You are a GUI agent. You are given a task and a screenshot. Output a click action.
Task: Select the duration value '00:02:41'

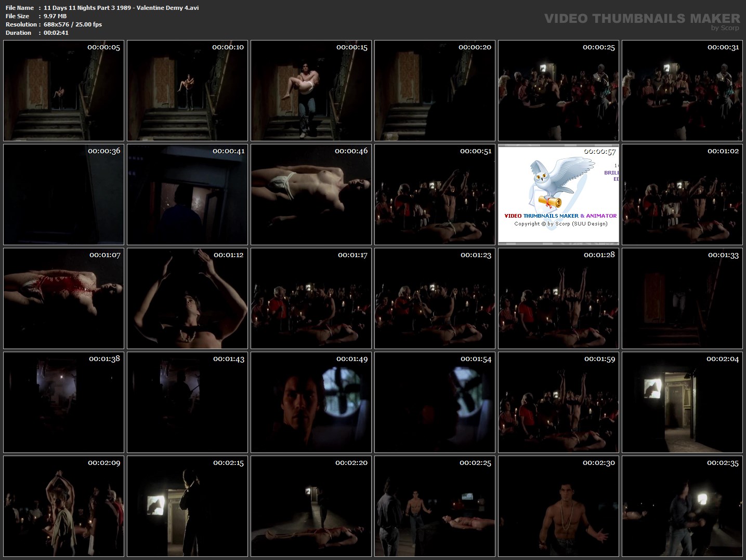(x=56, y=33)
